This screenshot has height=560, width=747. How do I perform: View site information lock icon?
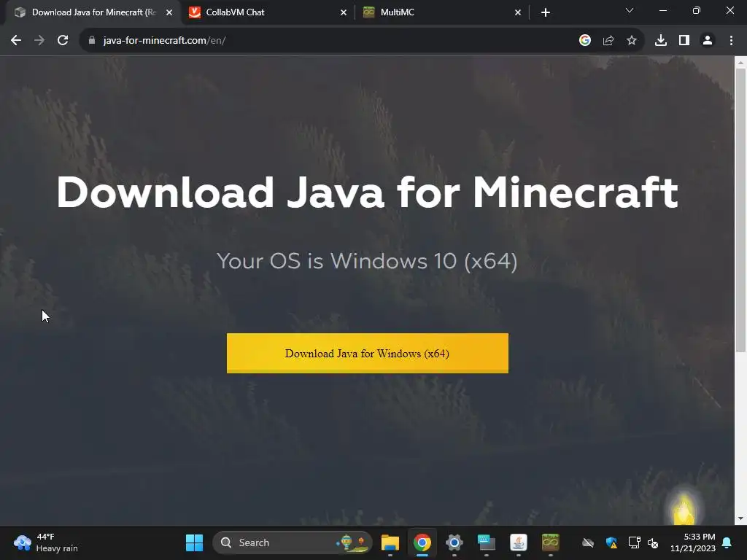click(x=92, y=41)
